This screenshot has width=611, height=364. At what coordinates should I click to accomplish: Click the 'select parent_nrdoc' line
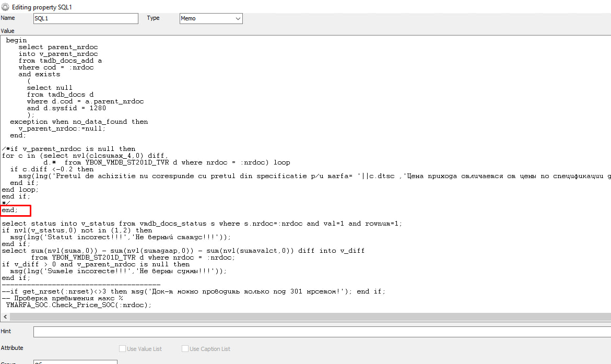click(58, 47)
